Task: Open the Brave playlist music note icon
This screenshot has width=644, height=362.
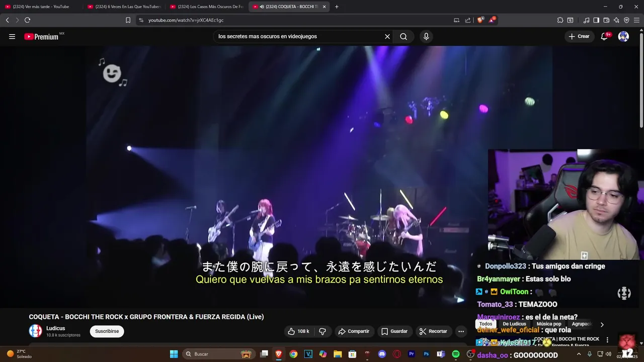Action: click(586, 20)
